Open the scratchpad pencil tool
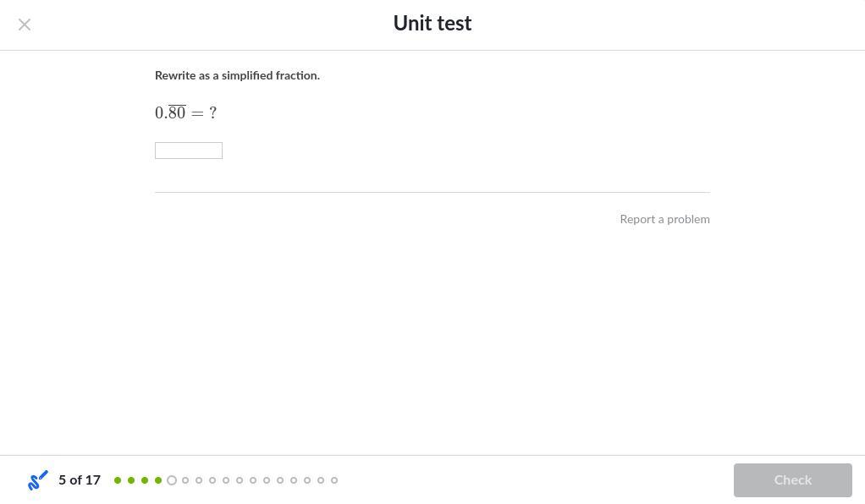 click(38, 480)
